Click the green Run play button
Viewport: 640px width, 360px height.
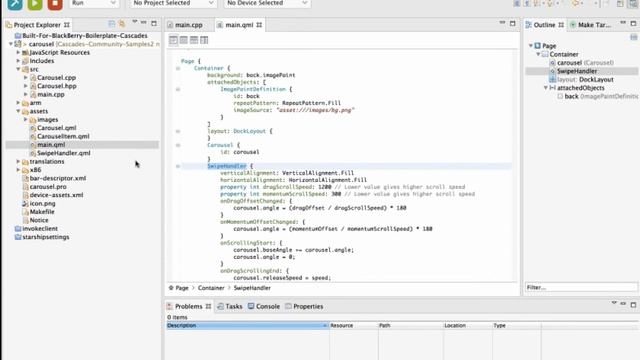[x=35, y=4]
